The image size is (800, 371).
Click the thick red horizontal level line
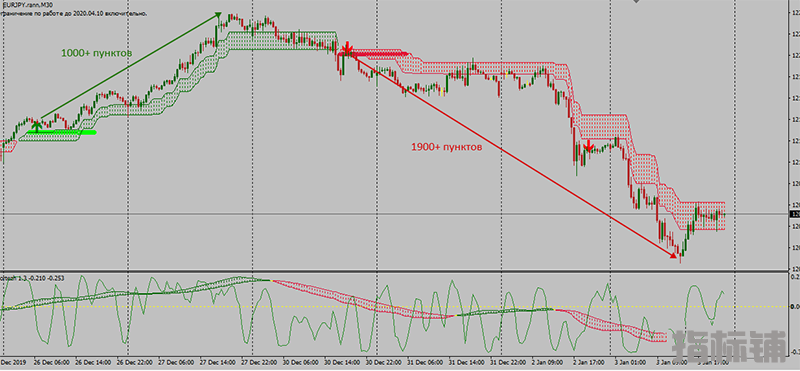[x=372, y=53]
